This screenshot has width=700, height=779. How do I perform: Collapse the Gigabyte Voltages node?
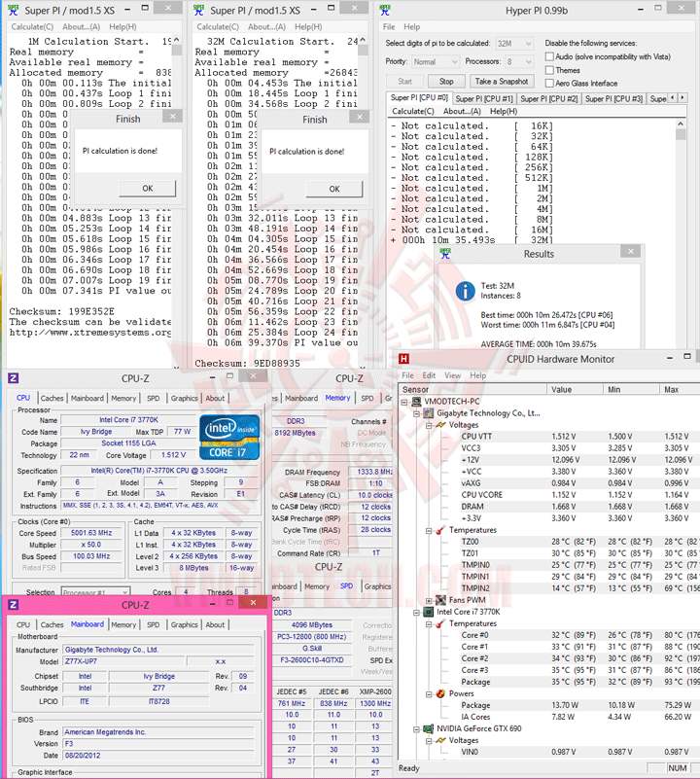pyautogui.click(x=428, y=425)
